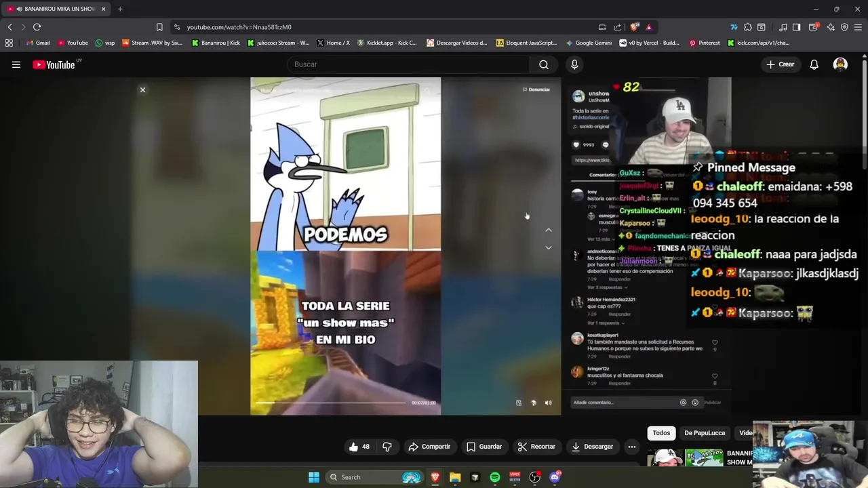868x488 pixels.
Task: Dislike the video
Action: (x=387, y=447)
